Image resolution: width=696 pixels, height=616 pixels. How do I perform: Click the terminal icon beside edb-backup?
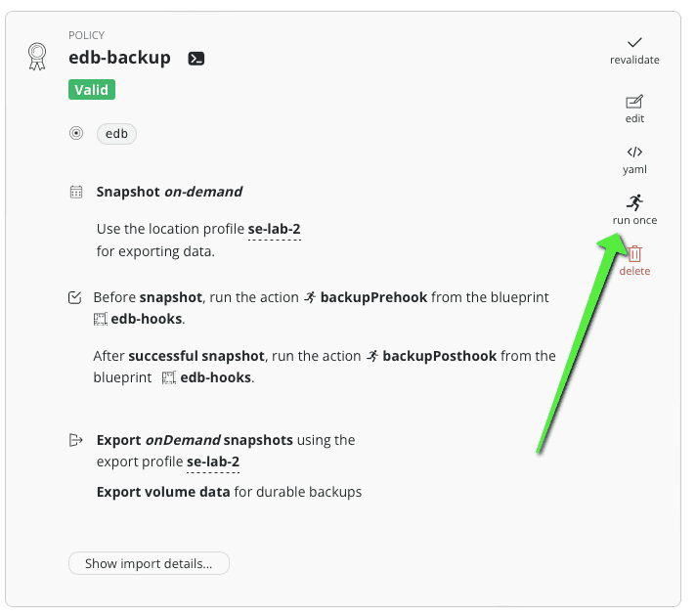[196, 58]
